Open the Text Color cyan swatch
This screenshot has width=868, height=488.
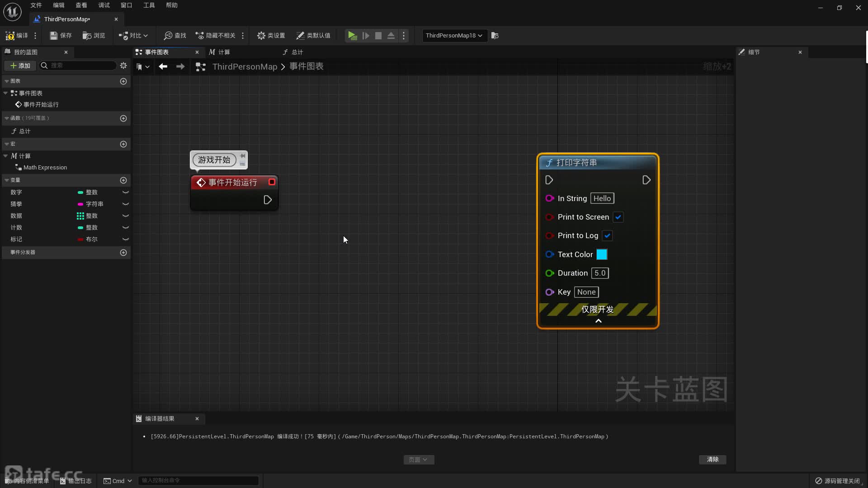(x=602, y=254)
